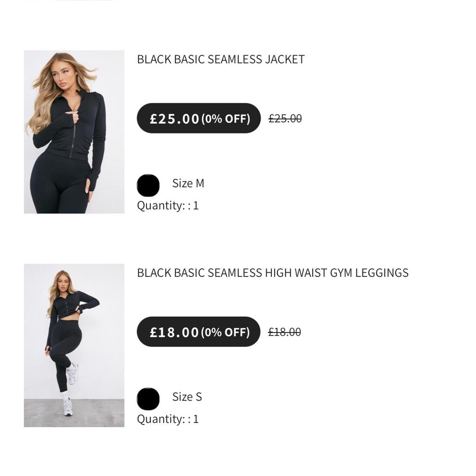Click the (0% OFF) label on the jacket badge
This screenshot has height=476, width=476.
pos(226,119)
